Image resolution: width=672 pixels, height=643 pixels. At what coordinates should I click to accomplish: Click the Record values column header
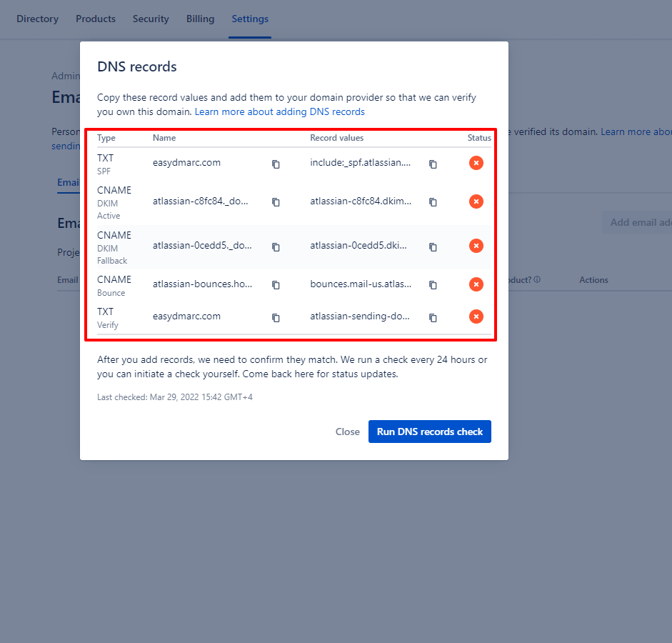(x=336, y=138)
